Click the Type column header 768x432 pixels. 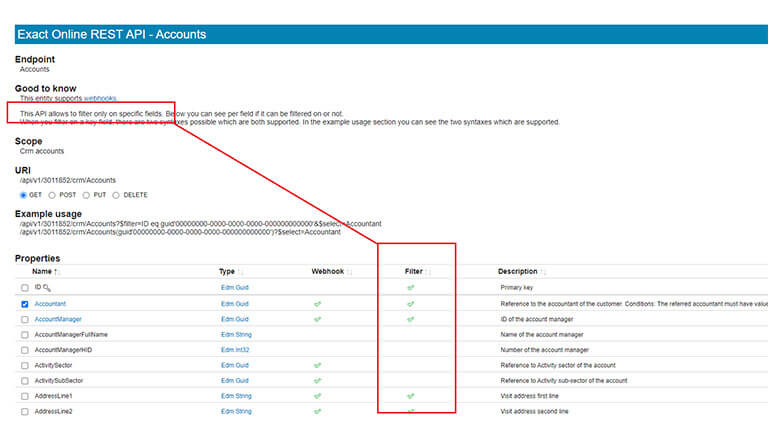227,271
